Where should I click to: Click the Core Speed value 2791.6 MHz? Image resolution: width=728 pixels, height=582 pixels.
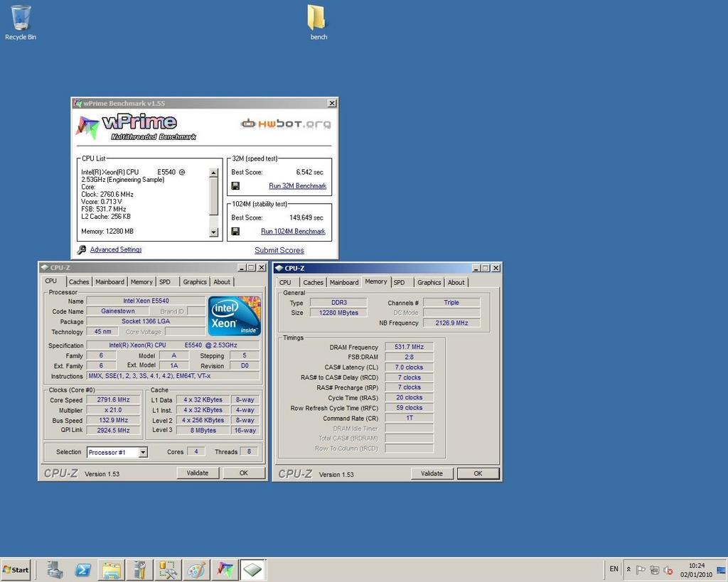click(x=113, y=399)
